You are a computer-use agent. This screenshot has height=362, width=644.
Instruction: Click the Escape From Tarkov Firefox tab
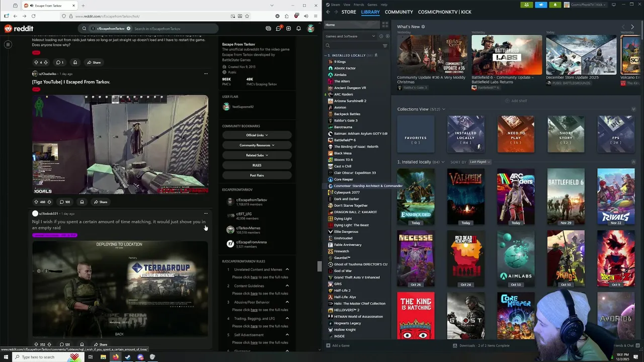pyautogui.click(x=50, y=6)
